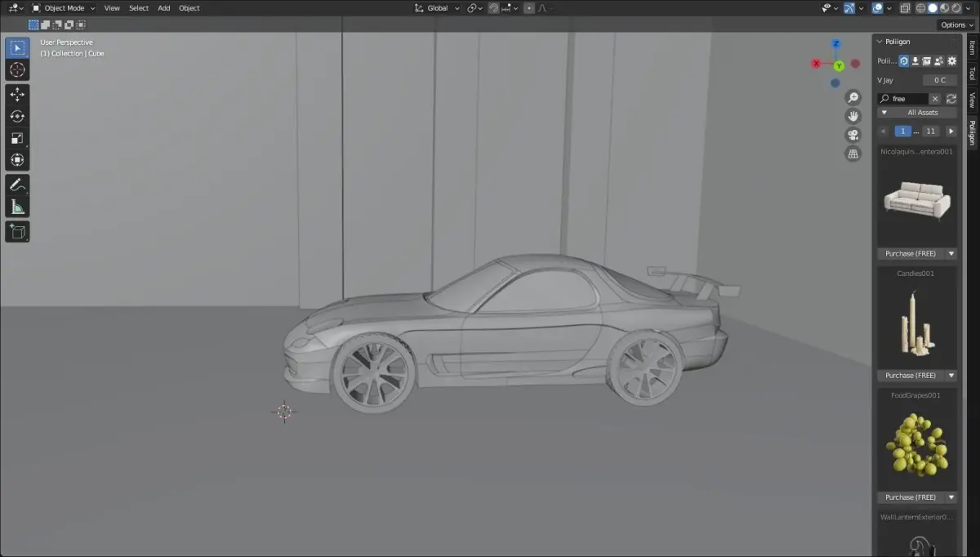Purchase the free sofa asset

pos(911,254)
